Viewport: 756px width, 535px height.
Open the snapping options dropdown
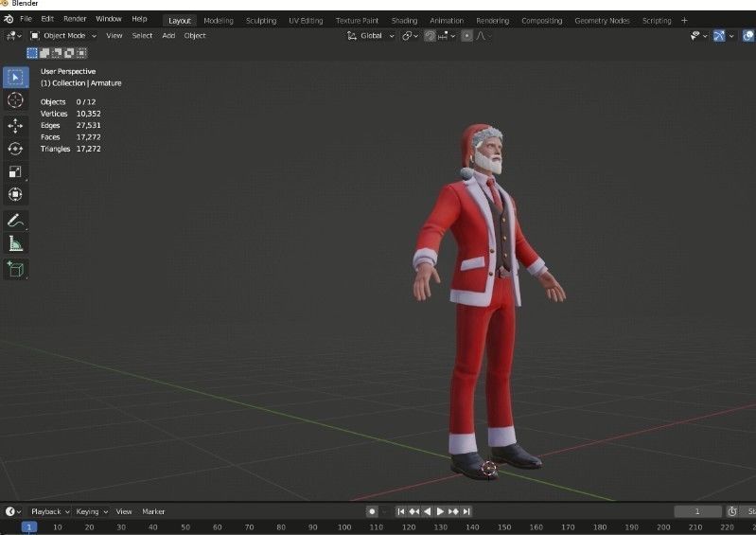pyautogui.click(x=447, y=36)
